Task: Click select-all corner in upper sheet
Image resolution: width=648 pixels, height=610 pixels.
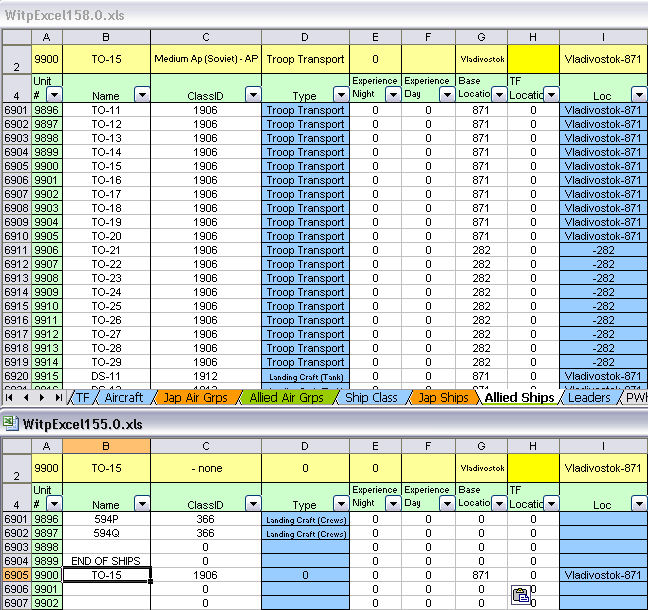Action: click(x=17, y=37)
